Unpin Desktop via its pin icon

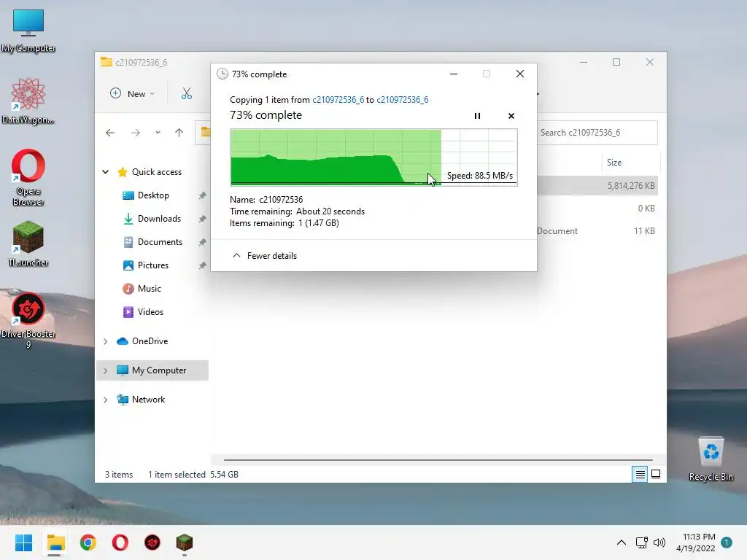click(203, 195)
